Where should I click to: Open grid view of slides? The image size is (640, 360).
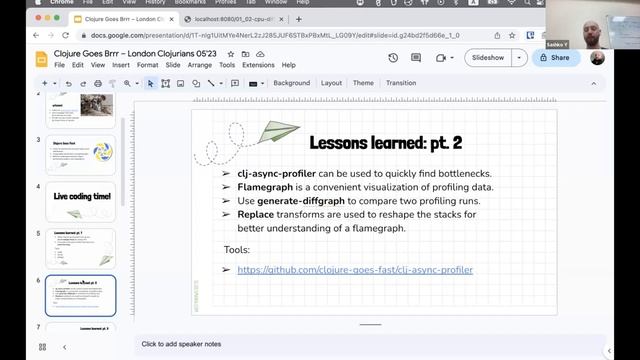click(x=42, y=347)
